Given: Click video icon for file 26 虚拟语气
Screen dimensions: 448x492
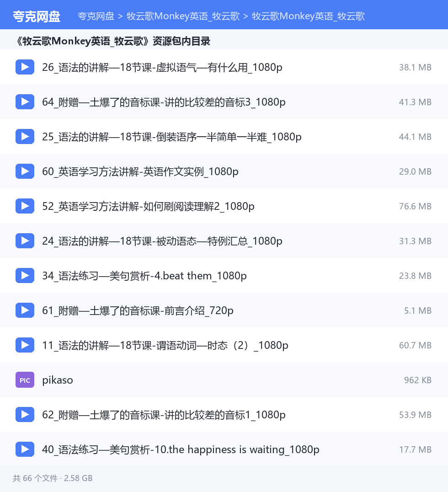Looking at the screenshot, I should coord(25,67).
